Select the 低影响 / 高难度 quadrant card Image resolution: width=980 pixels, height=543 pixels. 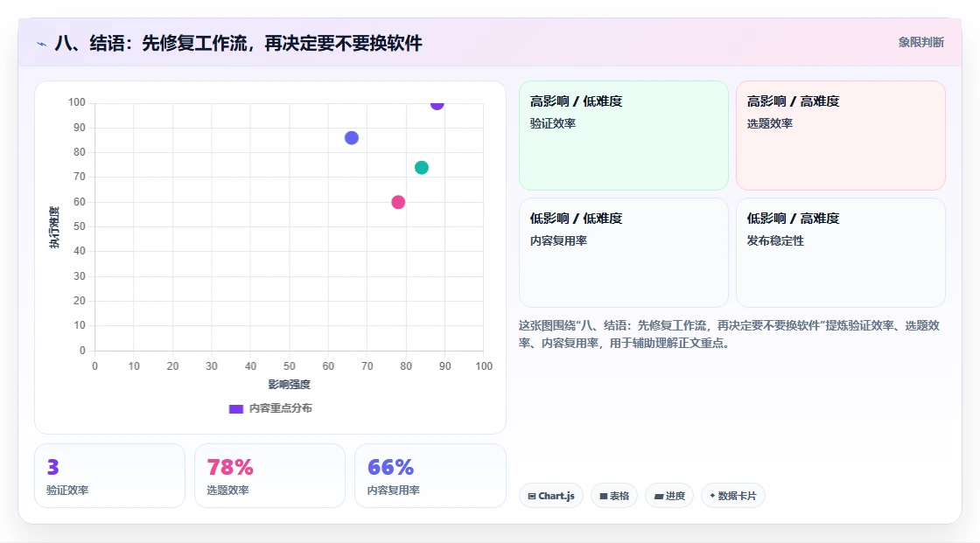[x=841, y=253]
